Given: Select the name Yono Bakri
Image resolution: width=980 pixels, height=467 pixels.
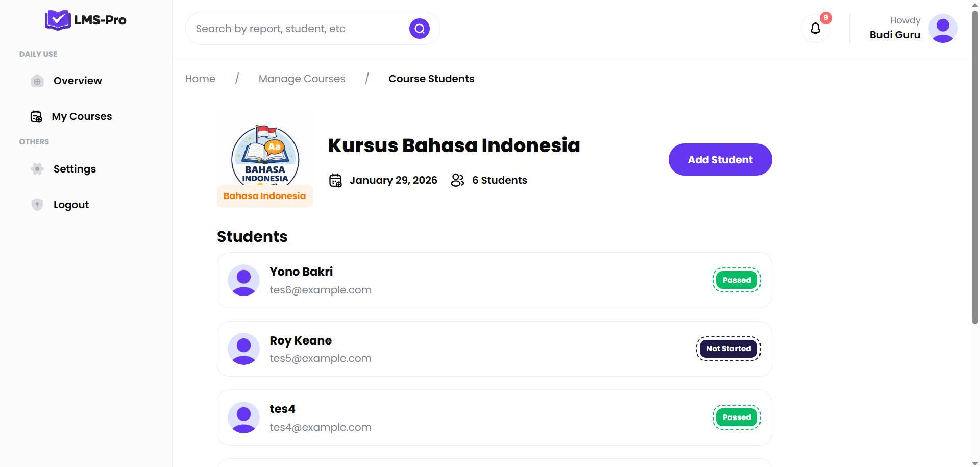Looking at the screenshot, I should (x=301, y=272).
